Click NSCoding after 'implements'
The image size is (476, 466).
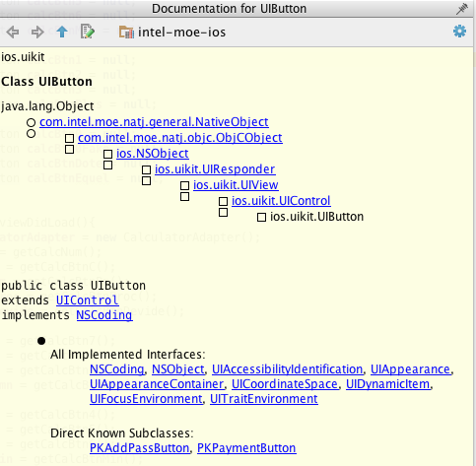coord(104,315)
